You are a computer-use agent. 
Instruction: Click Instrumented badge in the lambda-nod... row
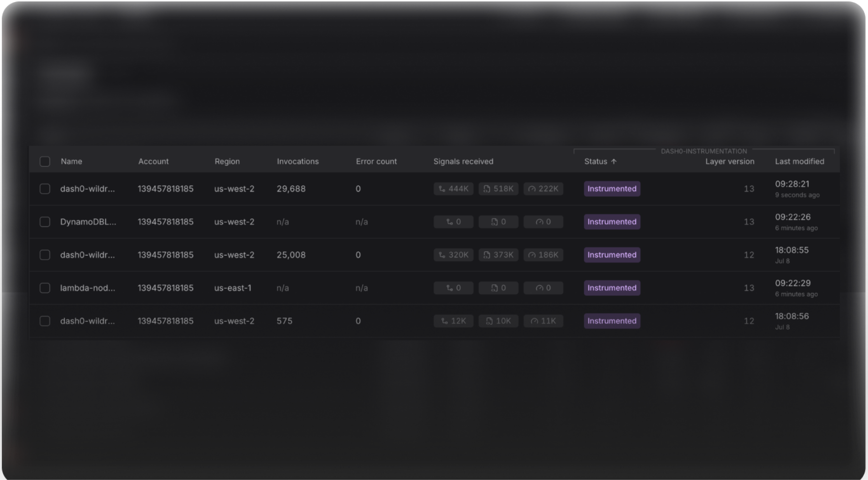tap(612, 288)
